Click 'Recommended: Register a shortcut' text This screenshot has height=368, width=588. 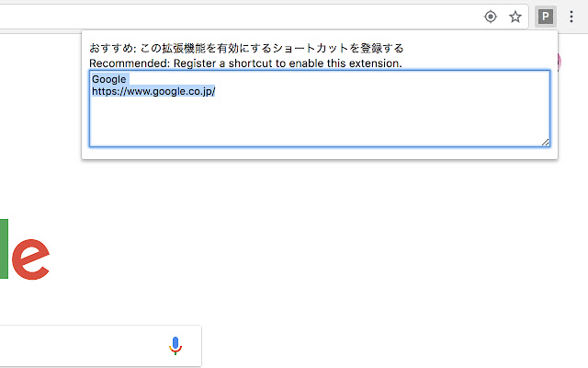click(175, 63)
